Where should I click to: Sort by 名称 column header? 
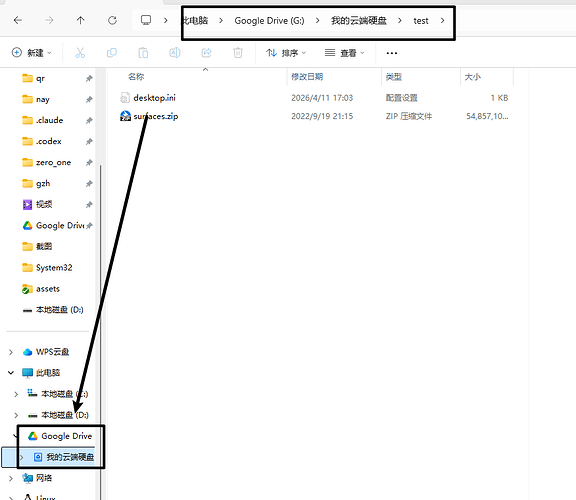coord(136,76)
